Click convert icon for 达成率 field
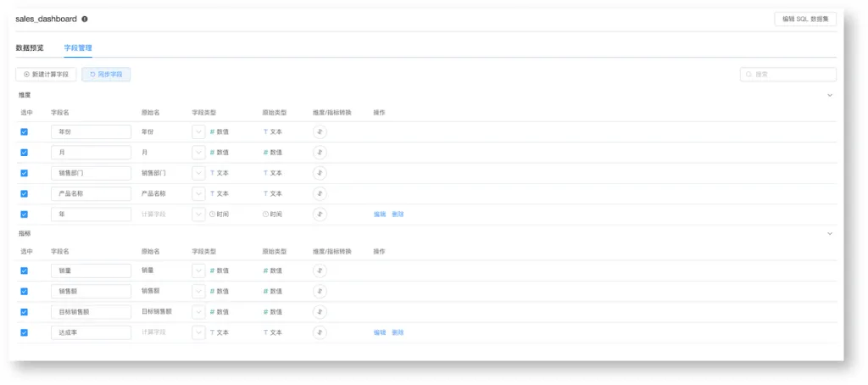 click(320, 332)
